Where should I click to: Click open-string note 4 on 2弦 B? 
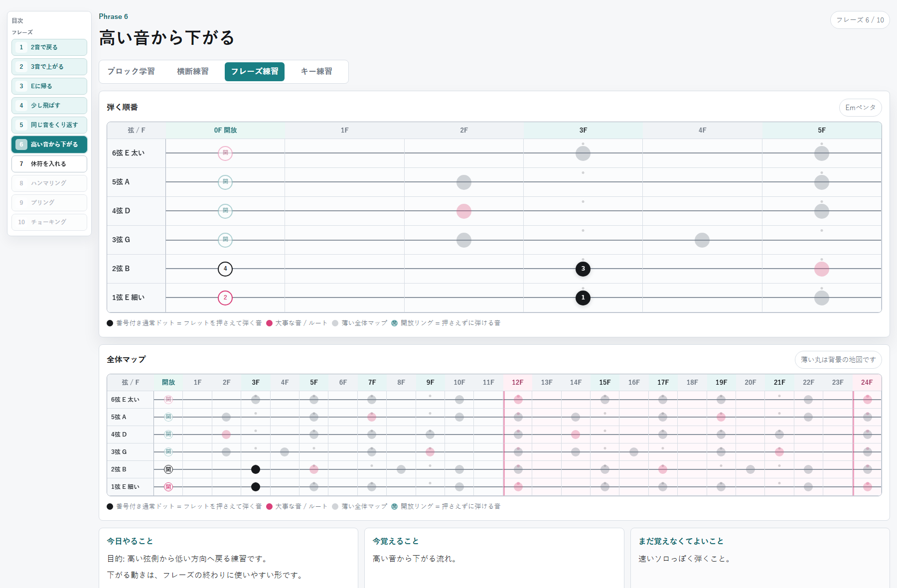225,269
